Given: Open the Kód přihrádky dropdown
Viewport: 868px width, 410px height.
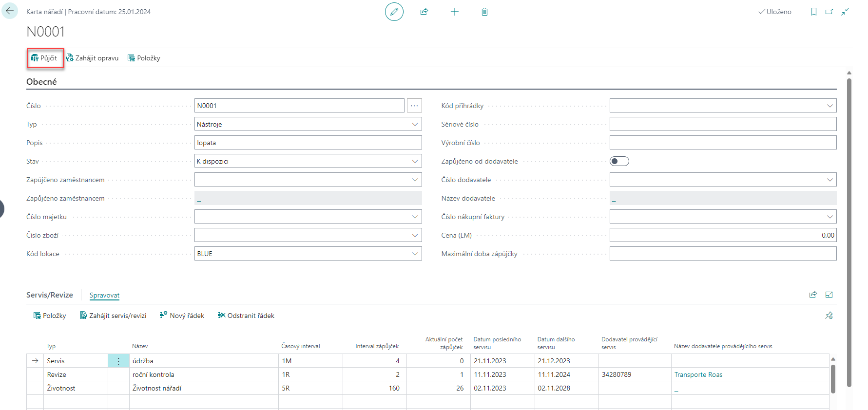Looking at the screenshot, I should click(829, 106).
